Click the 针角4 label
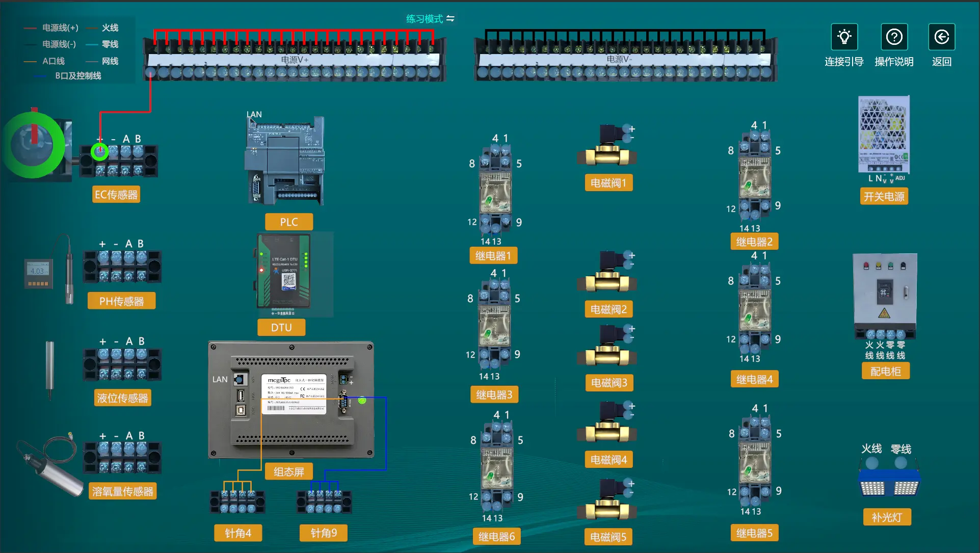The height and width of the screenshot is (553, 980). [238, 533]
